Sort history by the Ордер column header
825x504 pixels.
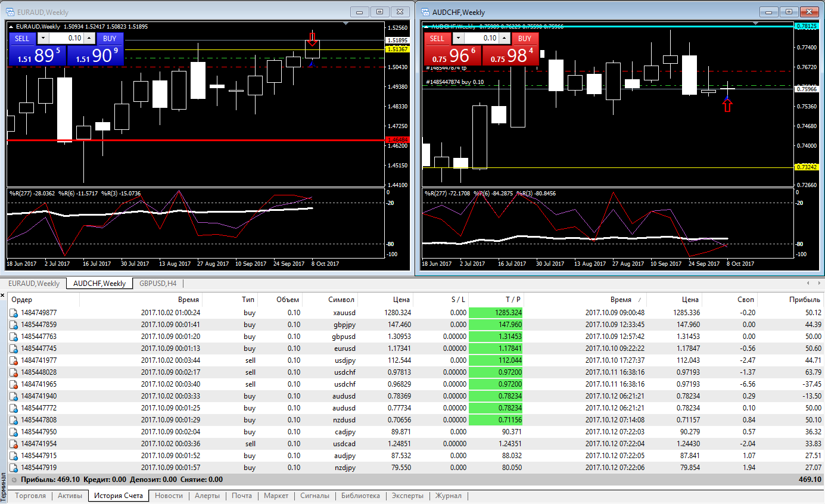pyautogui.click(x=43, y=300)
